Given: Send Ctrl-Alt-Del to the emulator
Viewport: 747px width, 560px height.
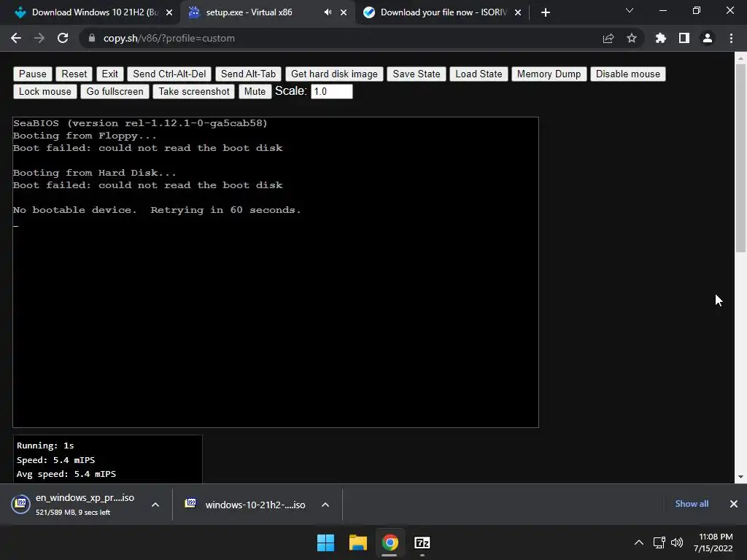Looking at the screenshot, I should pyautogui.click(x=169, y=74).
